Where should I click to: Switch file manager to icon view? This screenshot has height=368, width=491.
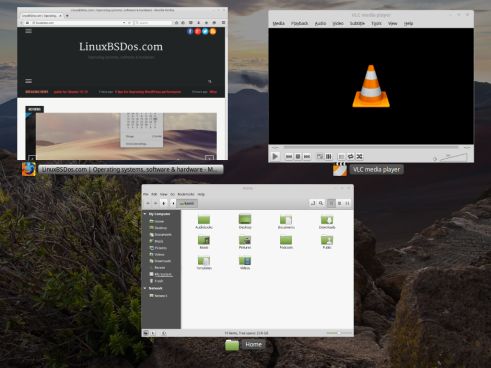[x=331, y=203]
